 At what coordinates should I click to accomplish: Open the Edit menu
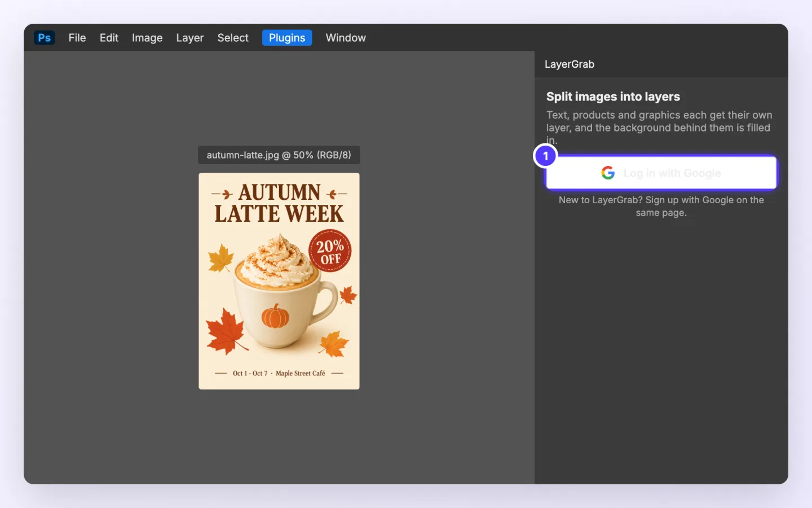tap(109, 38)
